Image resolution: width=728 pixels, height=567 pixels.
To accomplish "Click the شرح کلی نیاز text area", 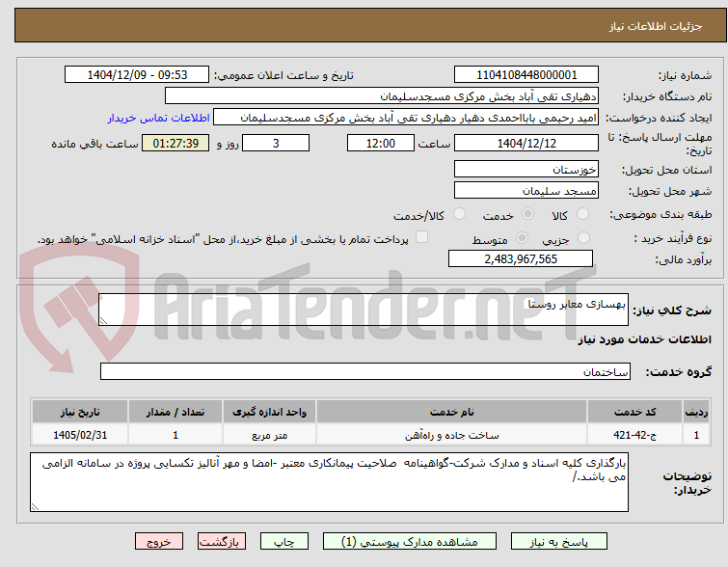I will [364, 310].
